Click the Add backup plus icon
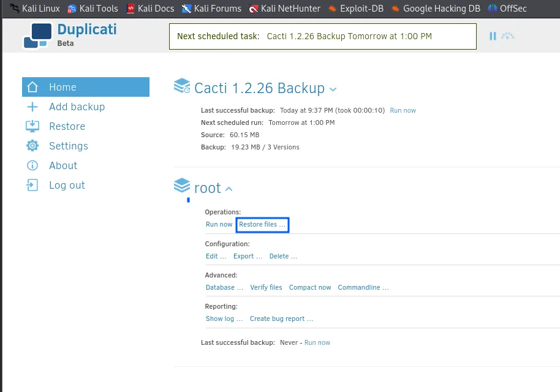560x392 pixels. pos(32,107)
